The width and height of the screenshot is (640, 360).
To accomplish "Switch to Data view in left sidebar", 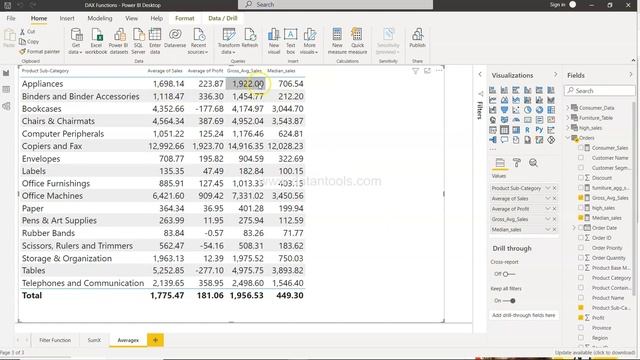I will pos(6,89).
